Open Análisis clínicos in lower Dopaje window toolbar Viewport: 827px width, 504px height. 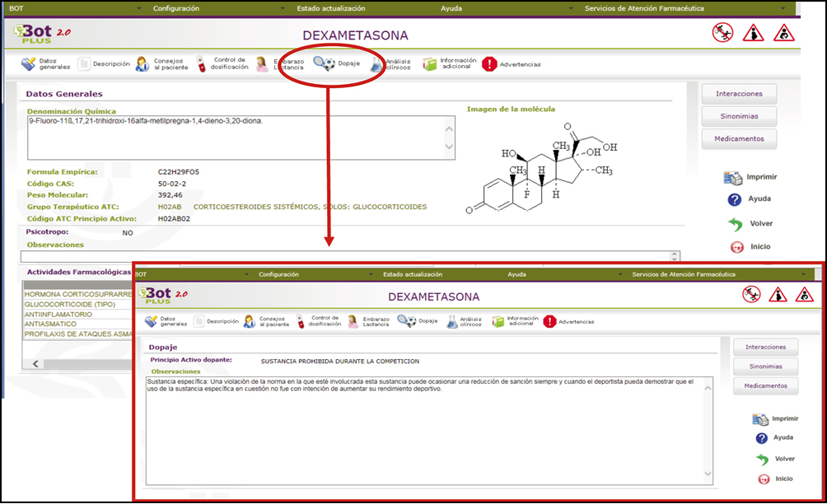coord(452,321)
